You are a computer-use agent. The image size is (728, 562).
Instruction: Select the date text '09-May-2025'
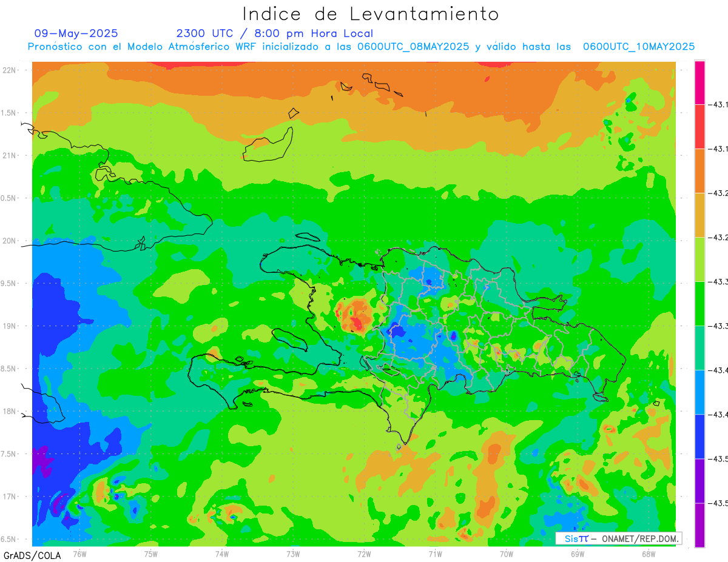[76, 33]
